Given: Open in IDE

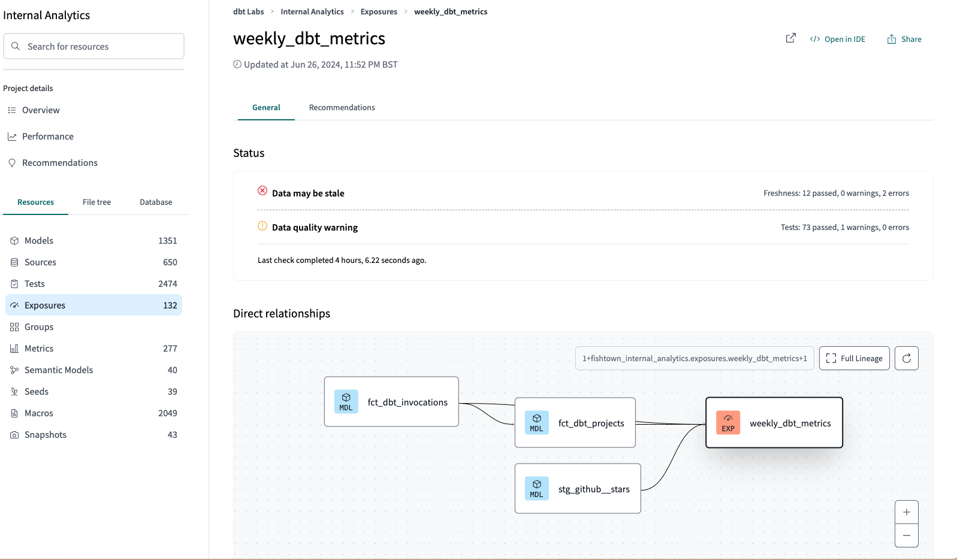Looking at the screenshot, I should [838, 40].
